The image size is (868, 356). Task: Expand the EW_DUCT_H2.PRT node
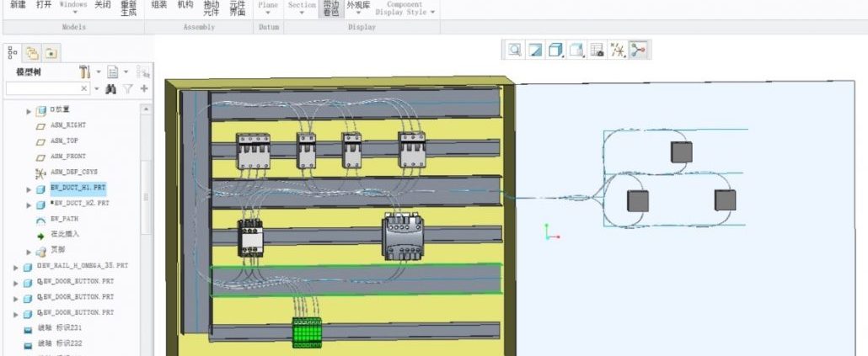pos(29,205)
